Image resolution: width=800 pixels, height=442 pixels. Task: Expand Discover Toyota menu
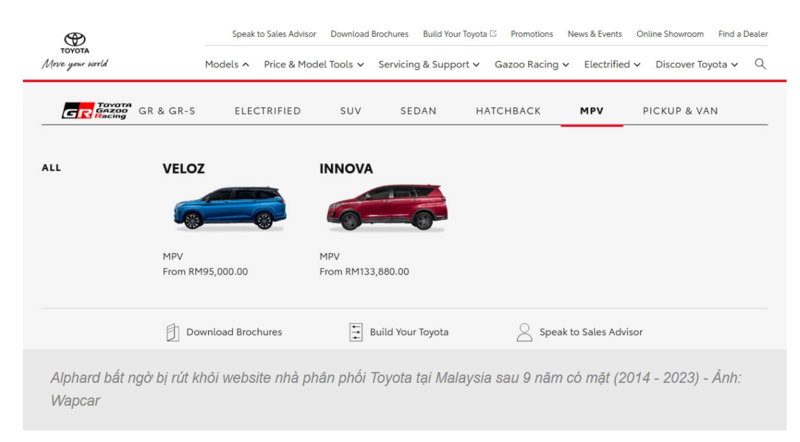pos(697,64)
